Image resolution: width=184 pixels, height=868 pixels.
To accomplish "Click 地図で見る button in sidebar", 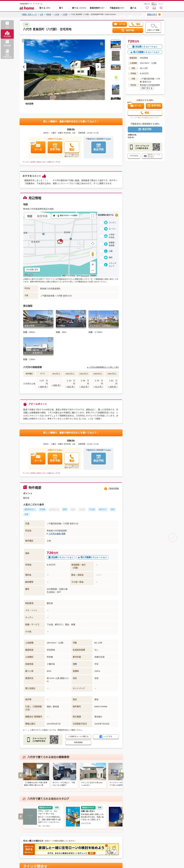I will [147, 88].
